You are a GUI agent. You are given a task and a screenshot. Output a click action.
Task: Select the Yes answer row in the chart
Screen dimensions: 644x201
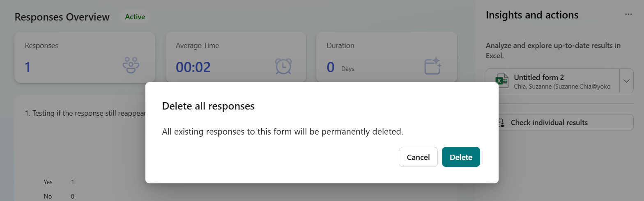tap(48, 182)
